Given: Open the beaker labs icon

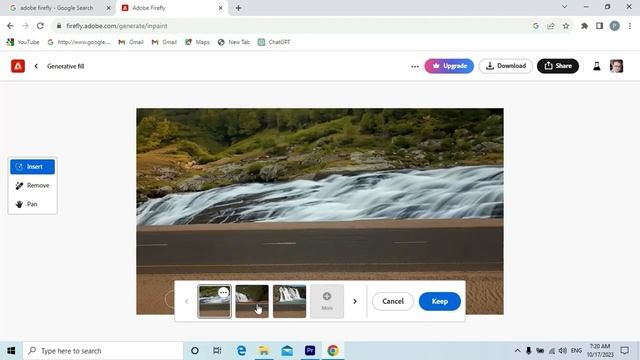Looking at the screenshot, I should click(596, 66).
